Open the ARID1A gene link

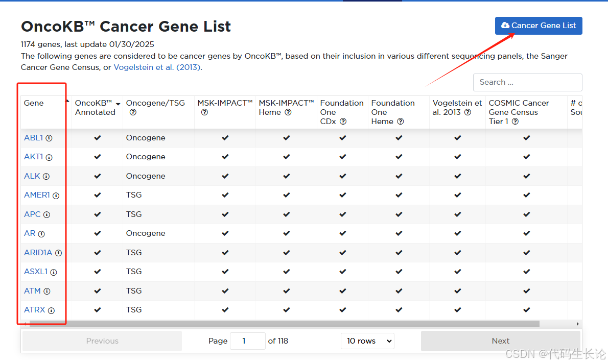38,253
